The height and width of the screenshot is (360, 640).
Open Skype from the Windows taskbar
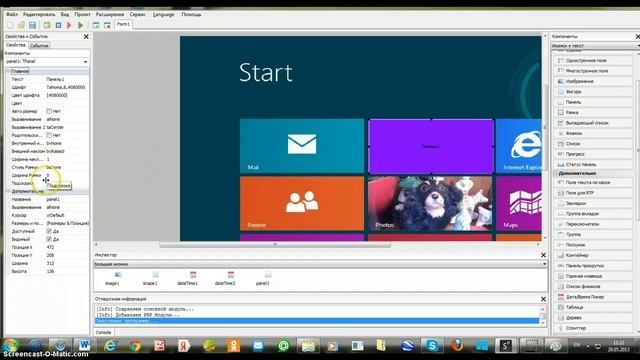431,346
